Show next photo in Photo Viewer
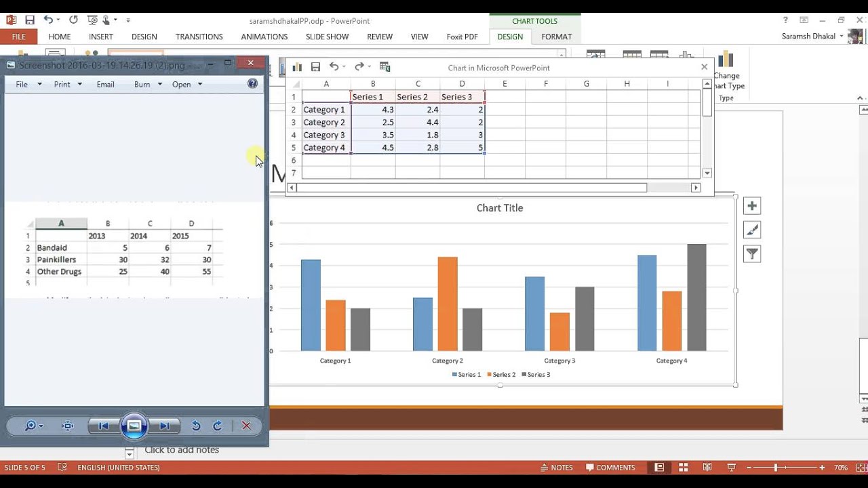 pos(165,426)
